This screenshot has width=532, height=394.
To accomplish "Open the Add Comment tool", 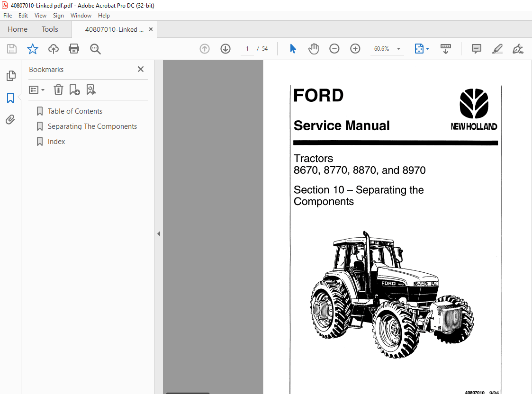I will click(x=476, y=48).
